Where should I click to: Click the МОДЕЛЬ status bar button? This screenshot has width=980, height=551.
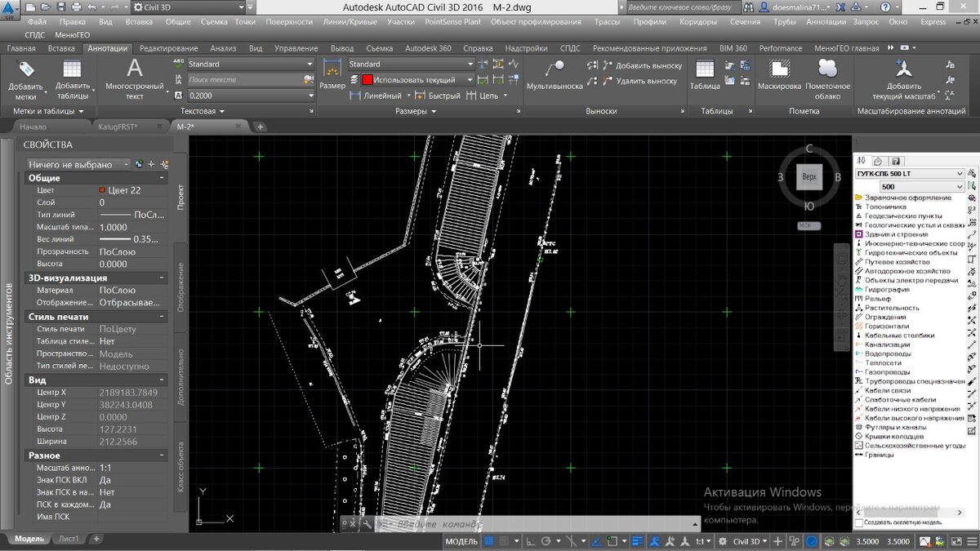pyautogui.click(x=461, y=541)
